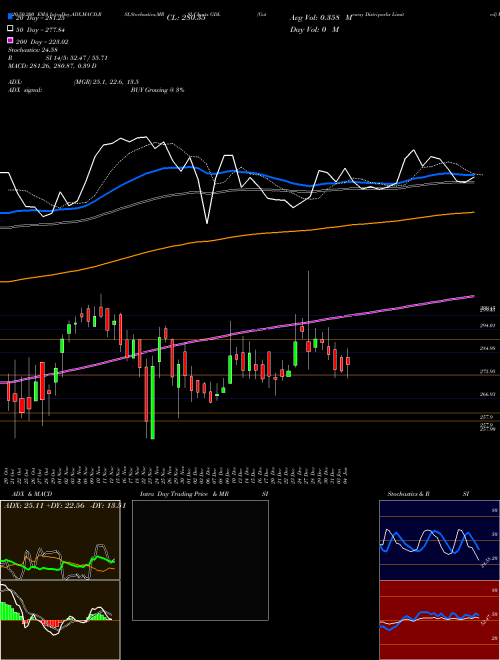Click the 294.93 price axis label
The image size is (500, 660).
pyautogui.click(x=488, y=325)
